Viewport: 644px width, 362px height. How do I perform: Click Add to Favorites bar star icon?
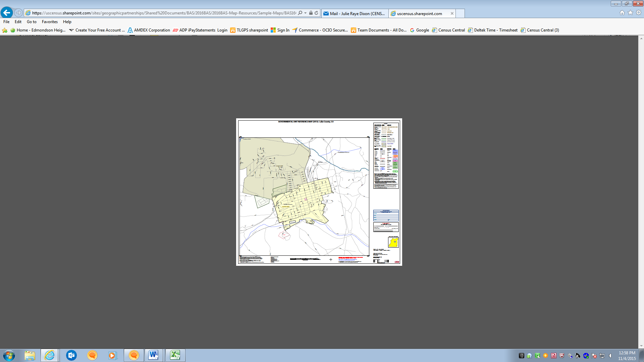[5, 30]
